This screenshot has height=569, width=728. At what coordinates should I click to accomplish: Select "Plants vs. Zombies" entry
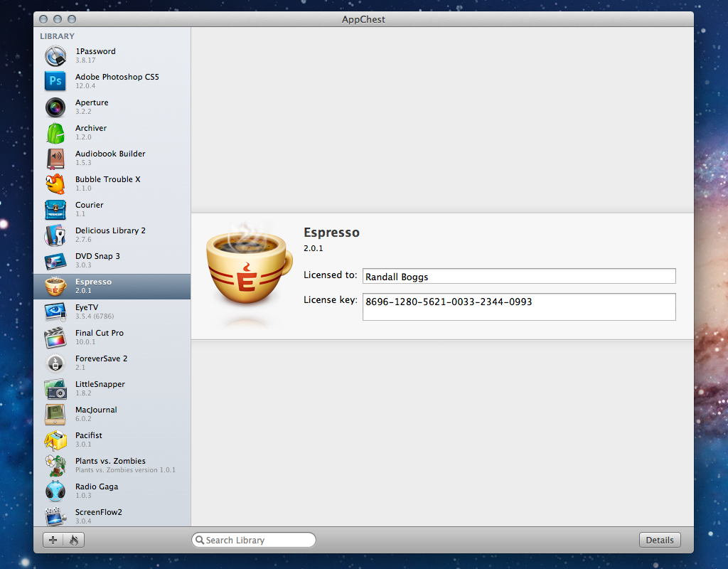click(x=110, y=461)
